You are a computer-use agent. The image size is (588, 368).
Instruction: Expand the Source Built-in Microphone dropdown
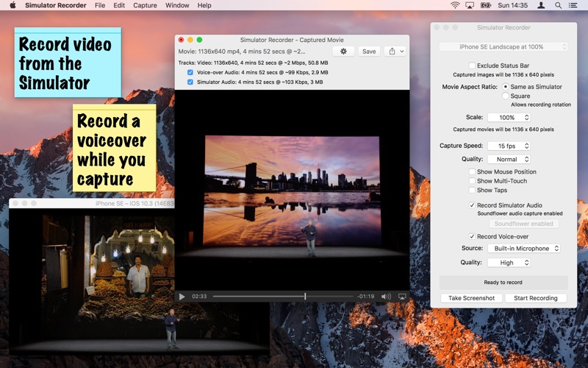pyautogui.click(x=524, y=249)
